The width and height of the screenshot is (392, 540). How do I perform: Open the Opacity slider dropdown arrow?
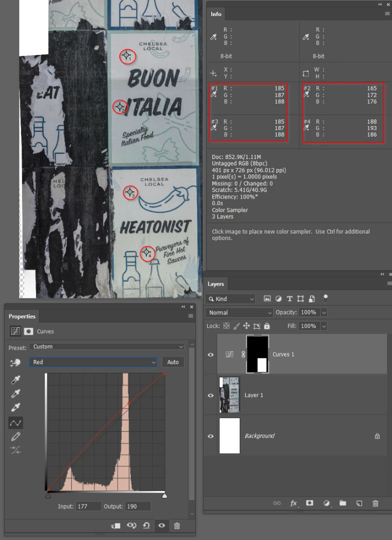324,312
